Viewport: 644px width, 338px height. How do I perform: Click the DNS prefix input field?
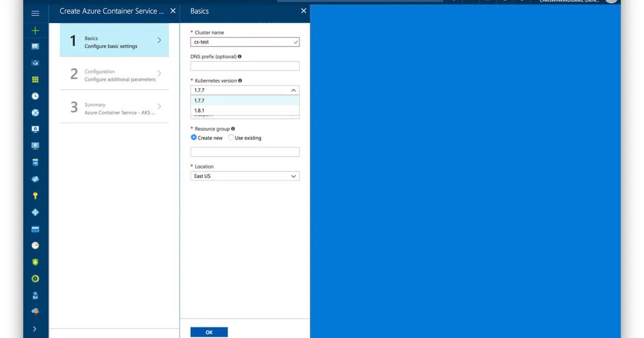245,66
